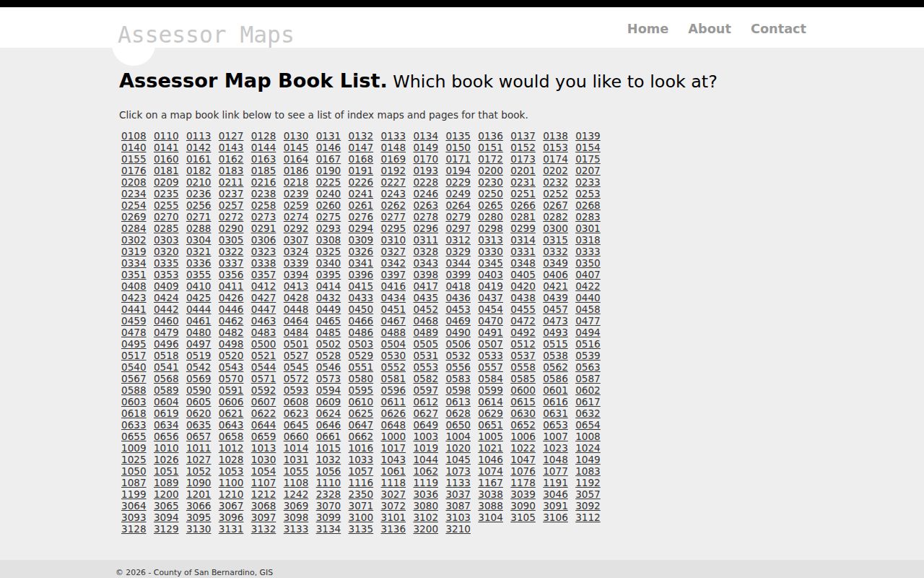The height and width of the screenshot is (578, 924).
Task: Choose map book 0447
Action: coord(263,309)
